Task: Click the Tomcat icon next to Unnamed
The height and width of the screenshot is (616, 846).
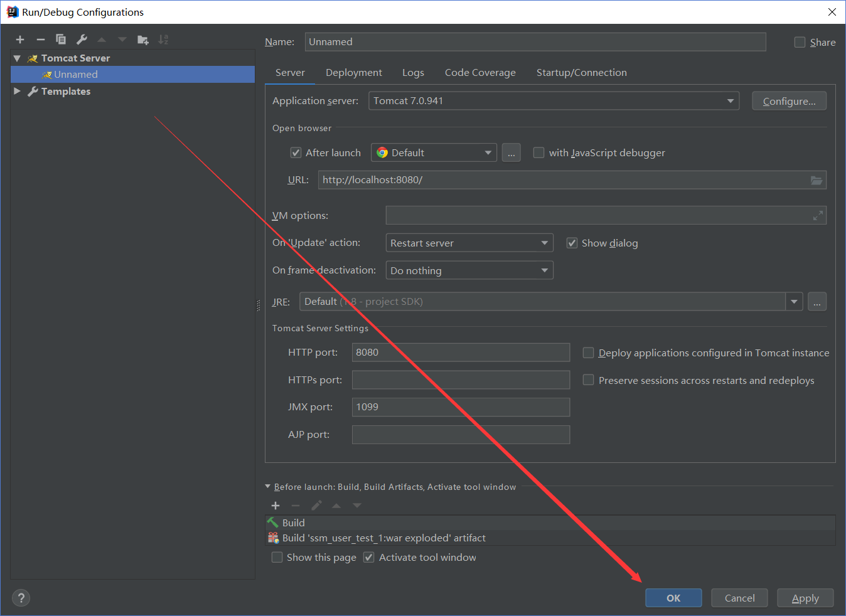Action: pyautogui.click(x=46, y=75)
